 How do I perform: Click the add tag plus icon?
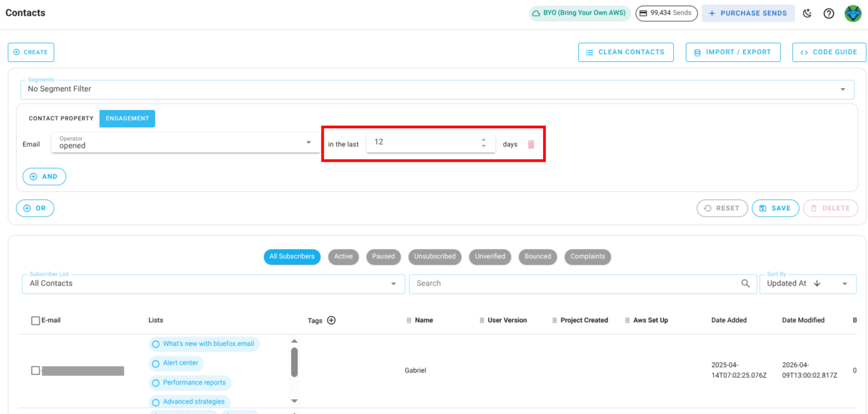click(331, 320)
